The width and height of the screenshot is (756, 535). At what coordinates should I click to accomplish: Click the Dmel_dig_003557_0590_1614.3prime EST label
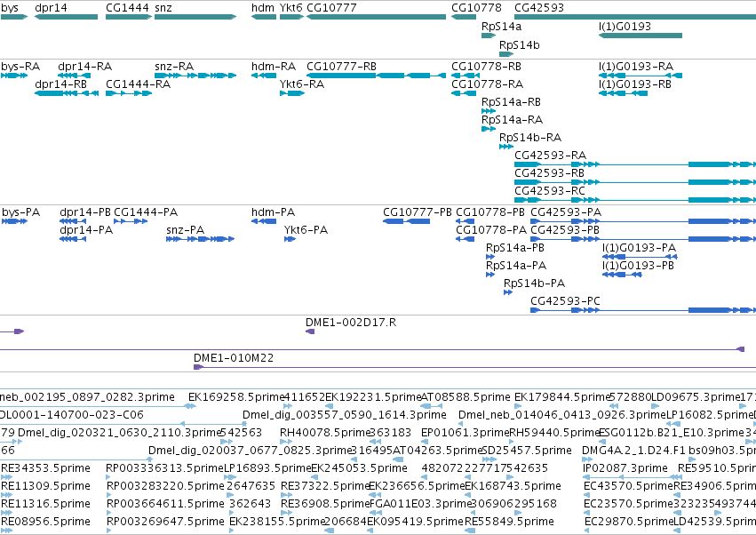[x=345, y=415]
